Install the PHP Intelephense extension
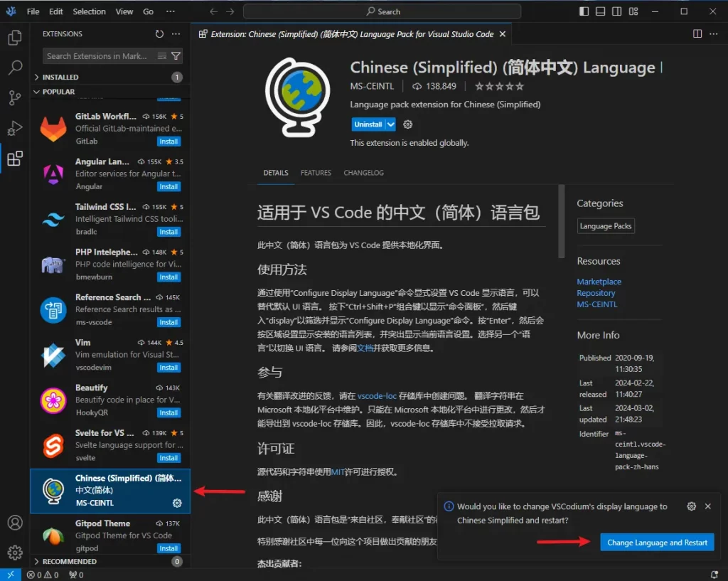Image resolution: width=728 pixels, height=581 pixels. pos(168,277)
